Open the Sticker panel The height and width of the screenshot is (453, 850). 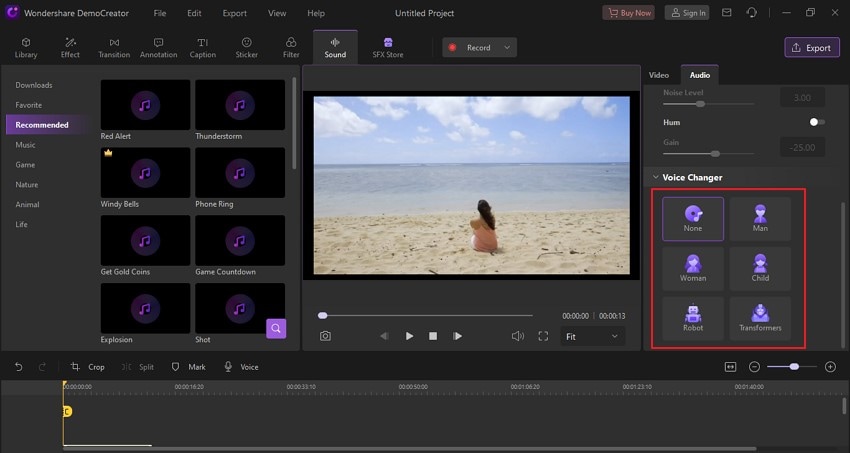click(x=247, y=48)
